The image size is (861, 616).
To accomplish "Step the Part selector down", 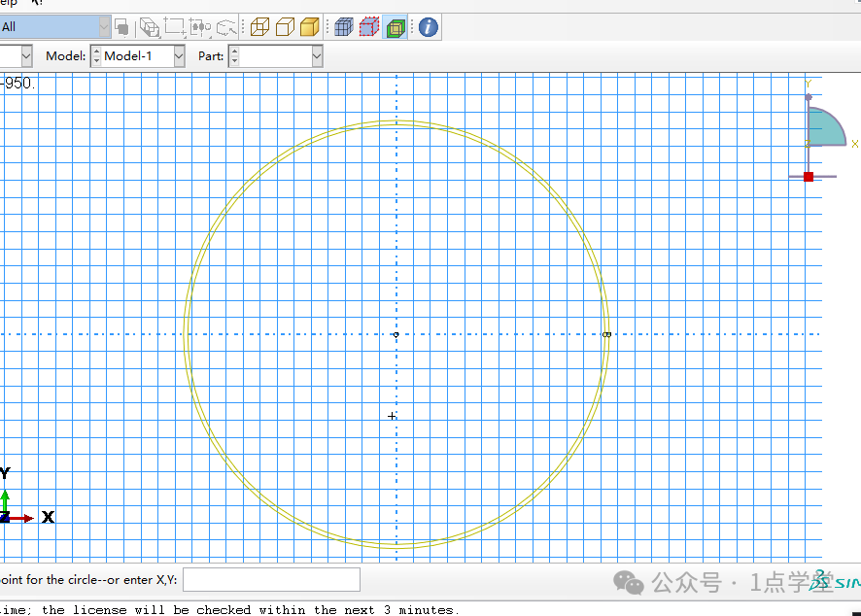I will click(234, 61).
